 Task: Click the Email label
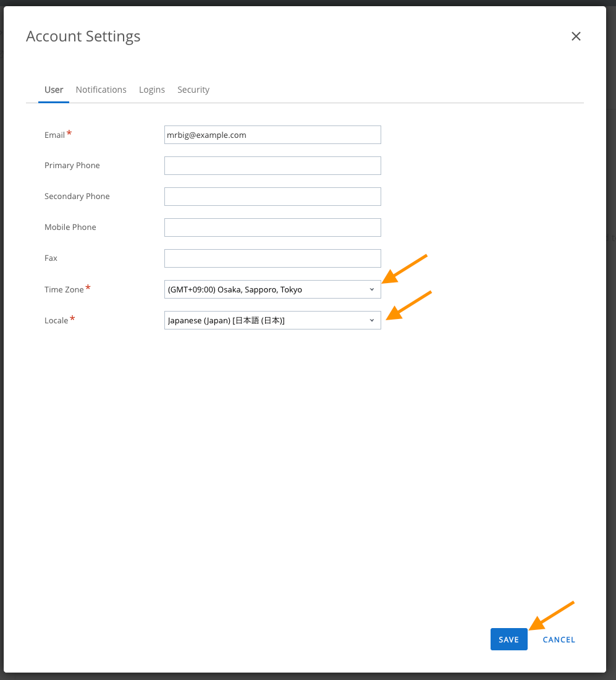pyautogui.click(x=54, y=135)
